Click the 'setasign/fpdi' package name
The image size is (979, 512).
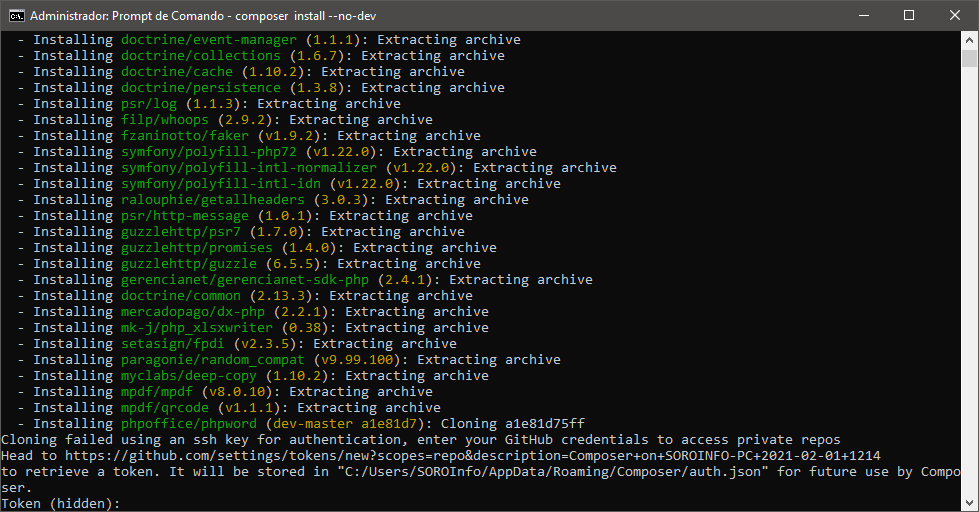172,344
